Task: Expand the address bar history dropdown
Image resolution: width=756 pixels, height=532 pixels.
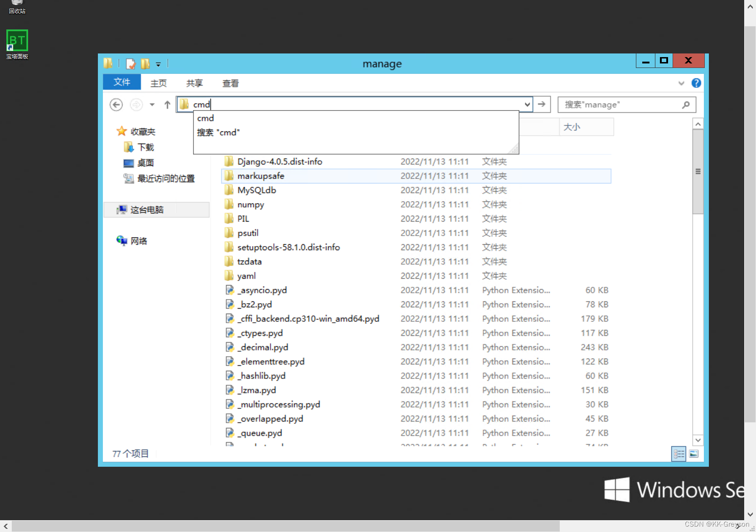Action: point(527,105)
